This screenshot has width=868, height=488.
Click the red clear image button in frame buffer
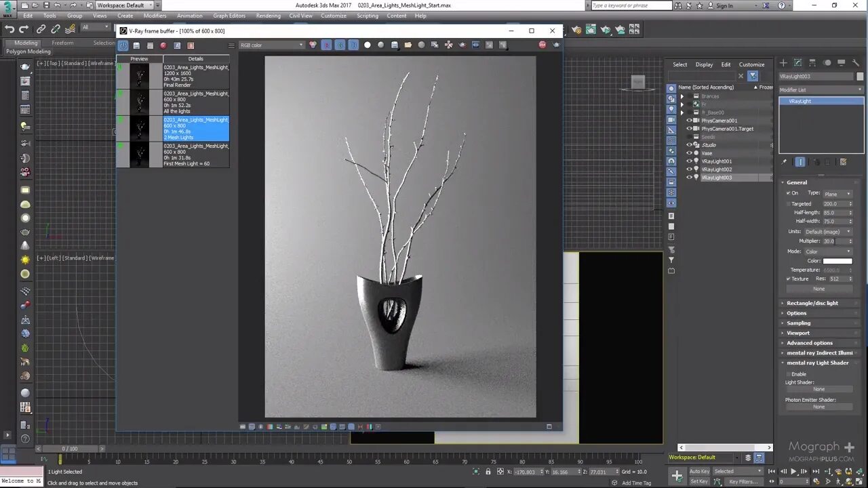(x=163, y=45)
